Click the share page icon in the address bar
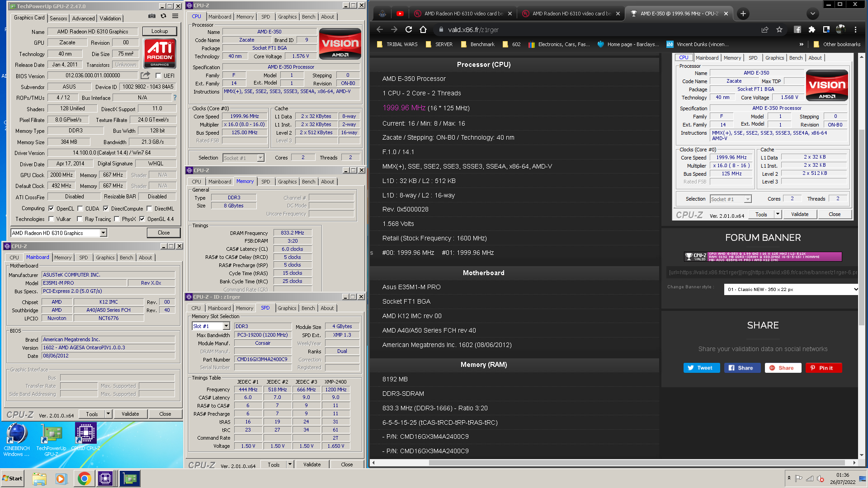Viewport: 868px width, 488px height. tap(765, 29)
